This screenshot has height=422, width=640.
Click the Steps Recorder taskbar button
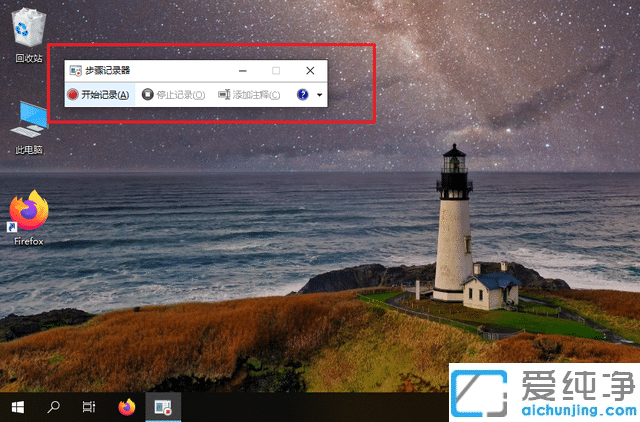pos(161,407)
